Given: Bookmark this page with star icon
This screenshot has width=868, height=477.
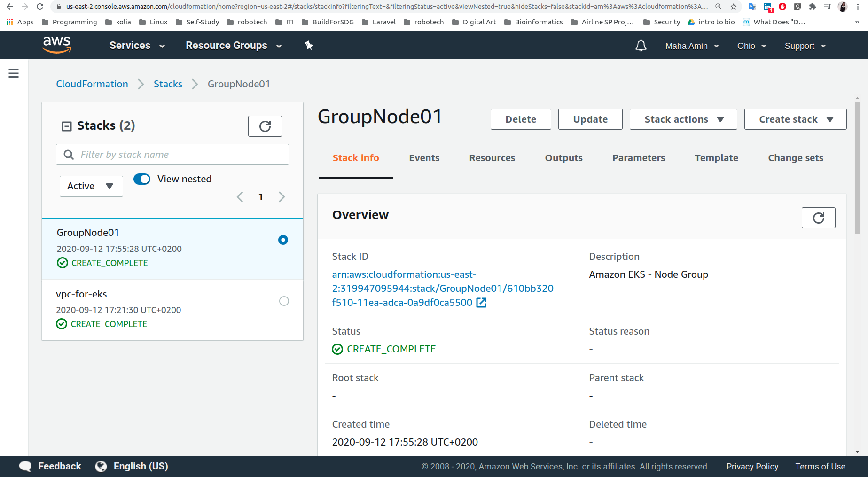Looking at the screenshot, I should (x=734, y=7).
